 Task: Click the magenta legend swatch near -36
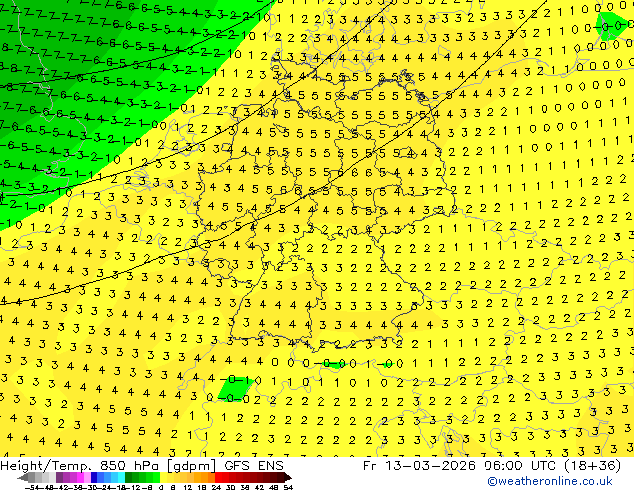(x=80, y=477)
